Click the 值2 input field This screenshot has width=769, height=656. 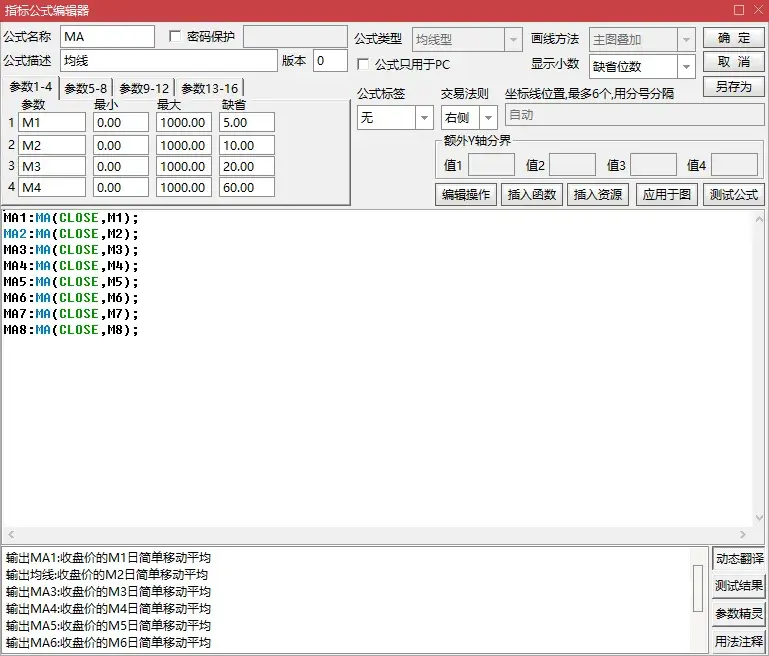[x=572, y=165]
